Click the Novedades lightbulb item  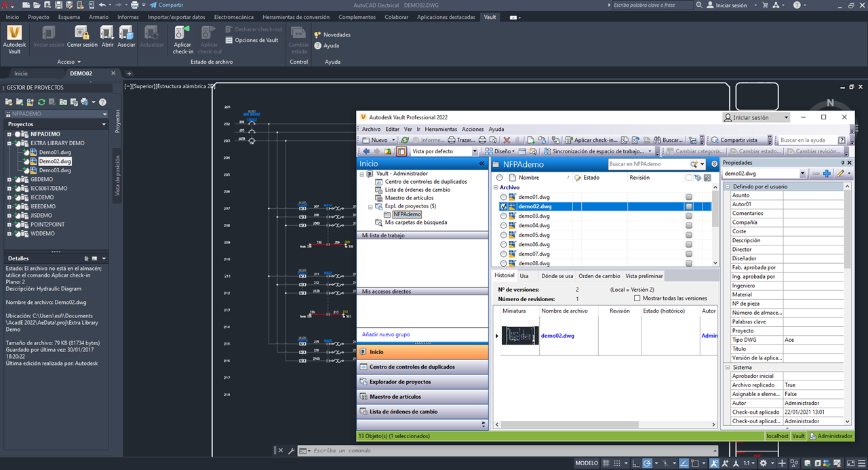pos(332,35)
